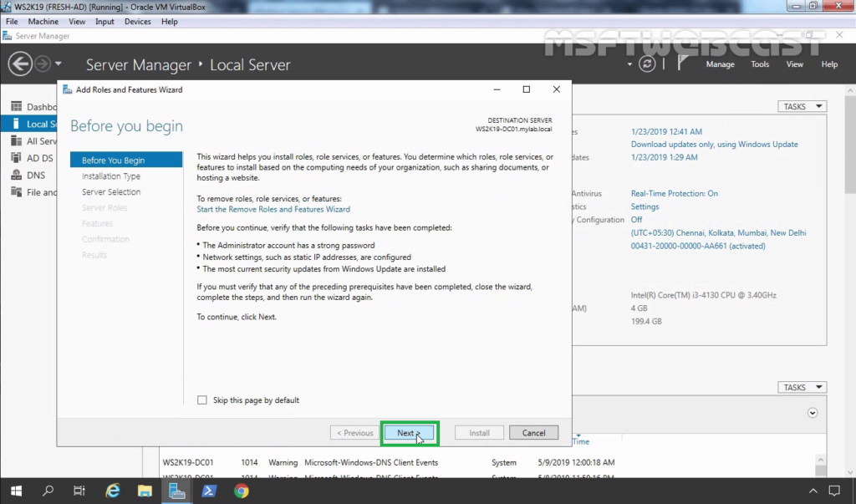
Task: Click the Server Manager vertical scrollbar thumb
Action: pyautogui.click(x=850, y=144)
